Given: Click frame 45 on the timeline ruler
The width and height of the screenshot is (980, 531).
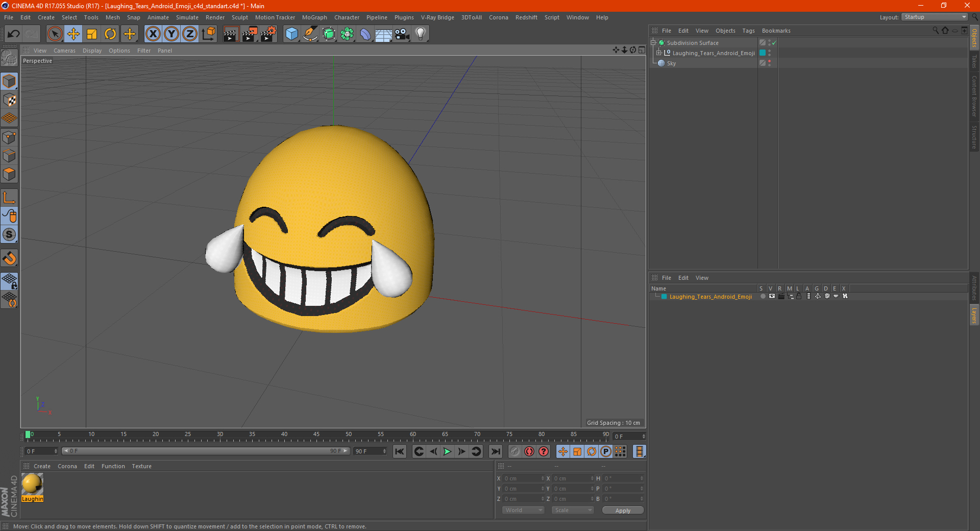Looking at the screenshot, I should click(316, 435).
